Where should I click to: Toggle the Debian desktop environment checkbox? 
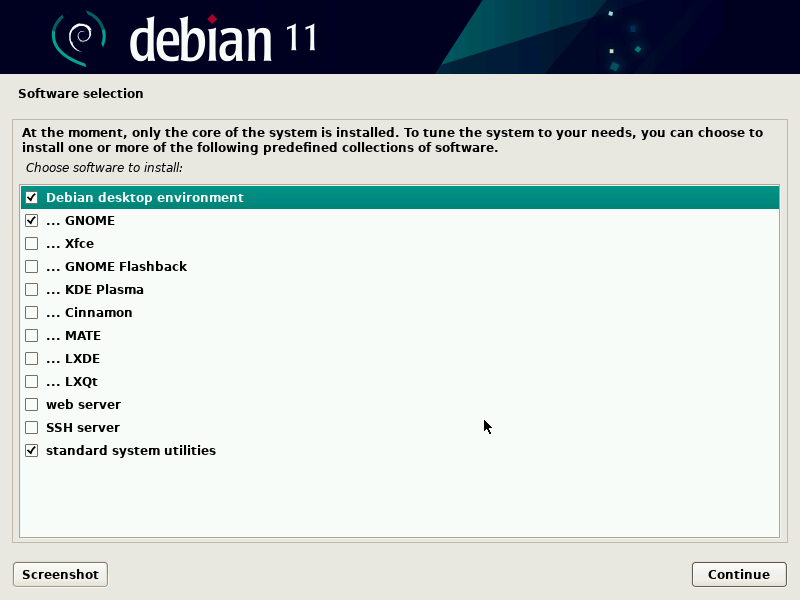click(x=31, y=197)
